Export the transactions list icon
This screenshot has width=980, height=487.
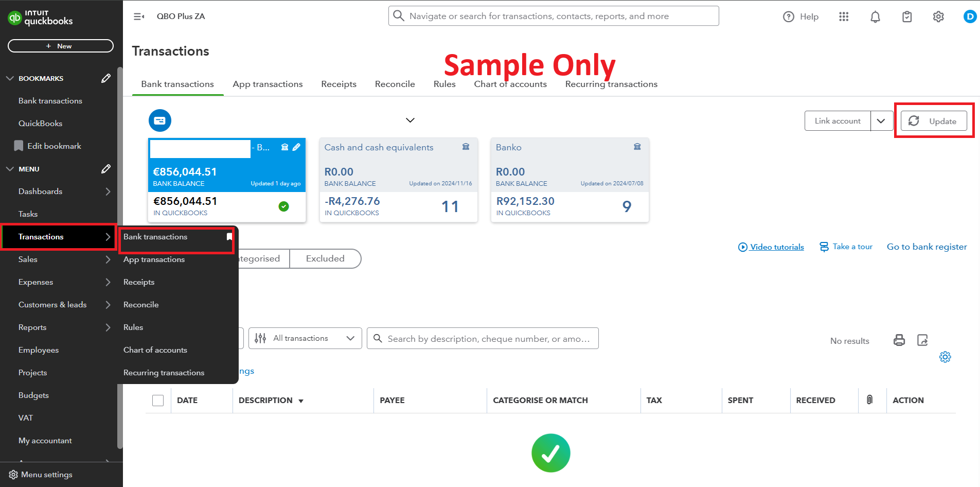tap(922, 340)
